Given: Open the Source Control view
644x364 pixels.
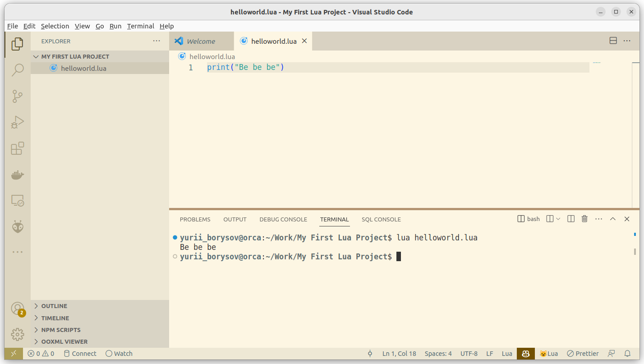Looking at the screenshot, I should [18, 96].
